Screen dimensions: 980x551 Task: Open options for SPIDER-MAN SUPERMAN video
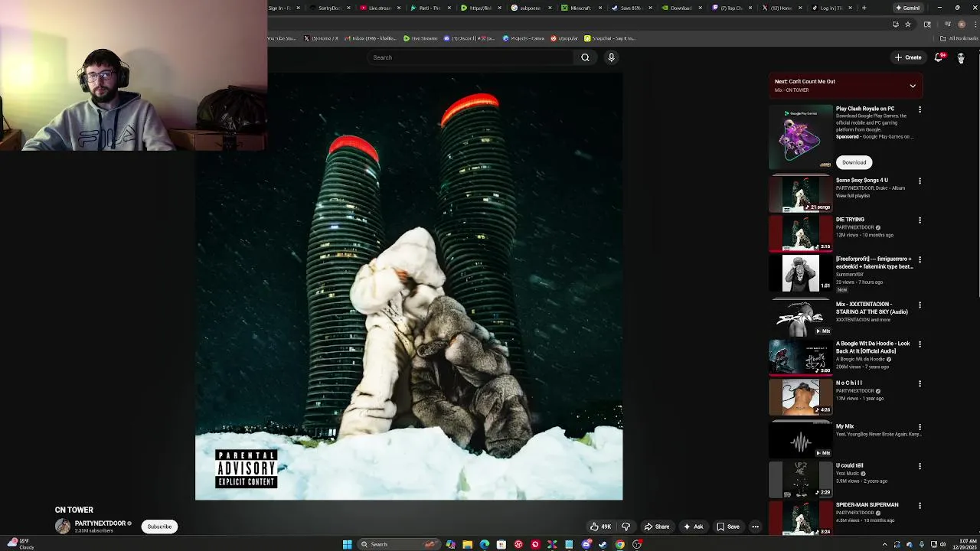[x=920, y=506]
